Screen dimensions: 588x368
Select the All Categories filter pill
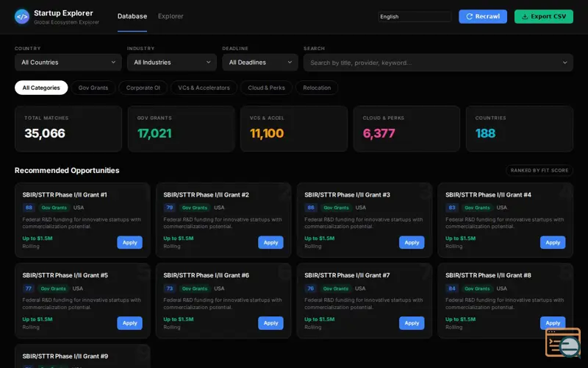pyautogui.click(x=41, y=88)
